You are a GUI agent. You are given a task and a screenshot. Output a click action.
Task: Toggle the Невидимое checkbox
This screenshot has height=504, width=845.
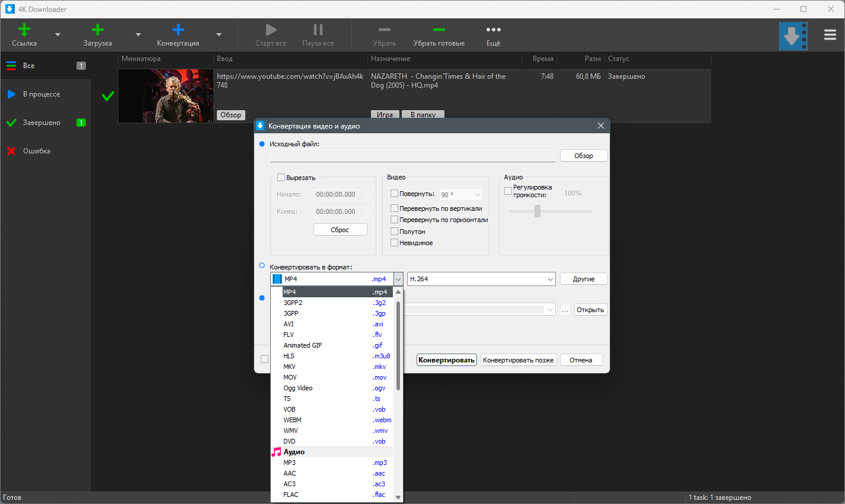coord(394,242)
